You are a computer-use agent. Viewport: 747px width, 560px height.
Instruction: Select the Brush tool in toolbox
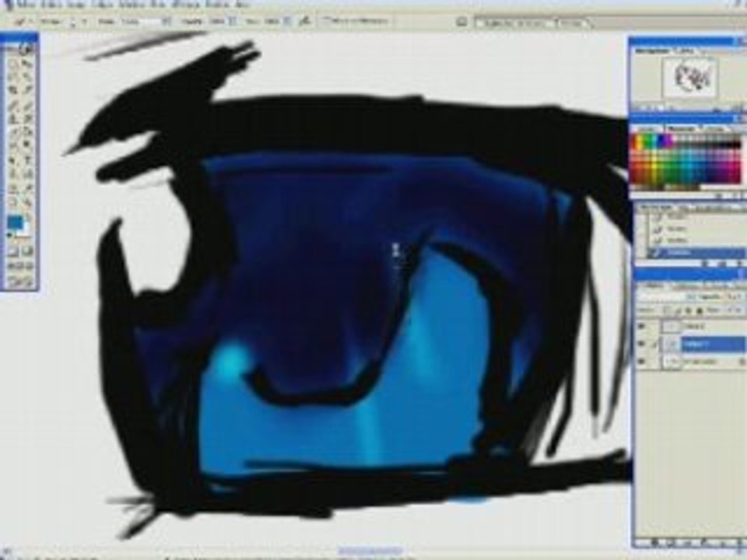coord(26,106)
